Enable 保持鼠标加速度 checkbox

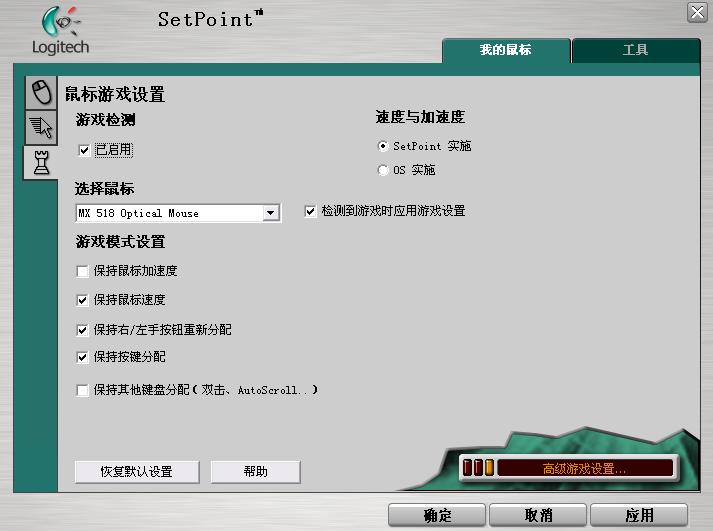pyautogui.click(x=83, y=271)
